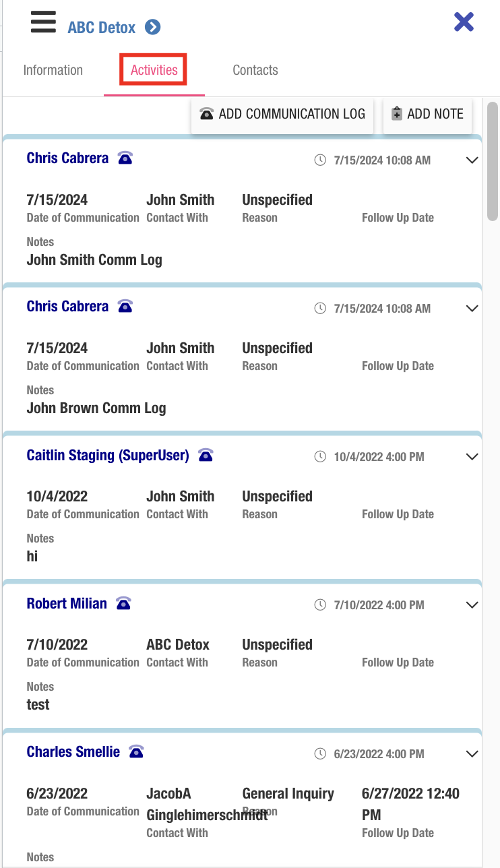The width and height of the screenshot is (500, 868).
Task: Switch to the Information tab
Action: 53,70
